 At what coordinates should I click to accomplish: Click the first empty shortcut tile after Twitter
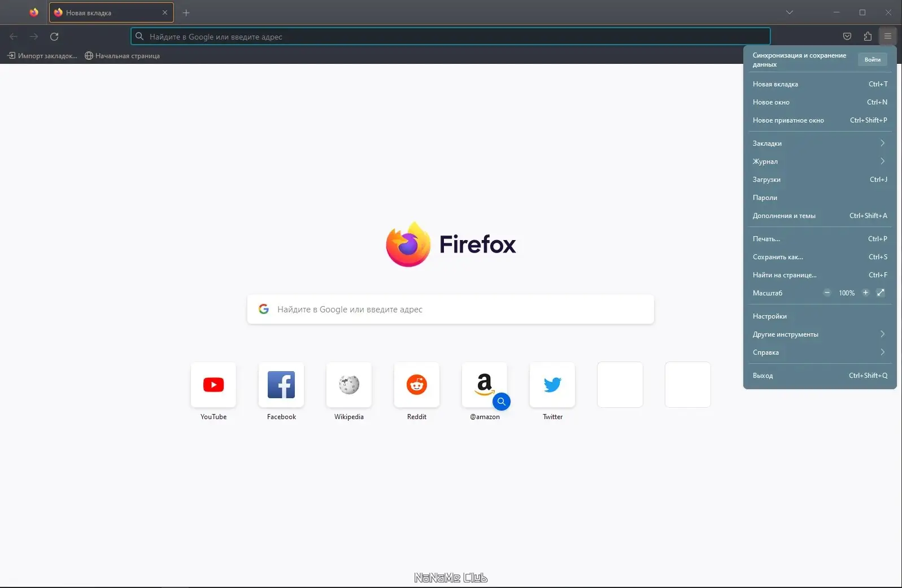[x=620, y=385]
